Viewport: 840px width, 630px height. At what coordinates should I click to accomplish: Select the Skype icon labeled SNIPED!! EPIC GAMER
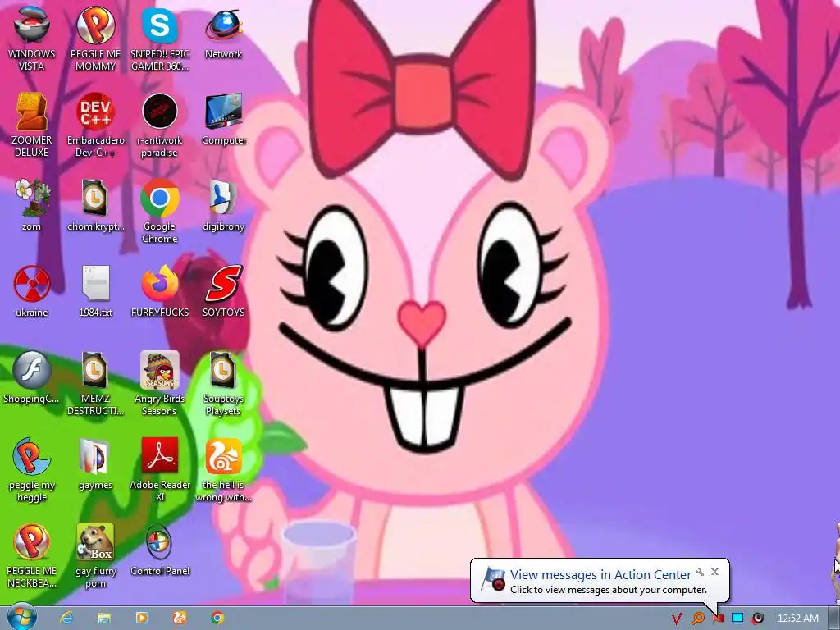[x=160, y=39]
